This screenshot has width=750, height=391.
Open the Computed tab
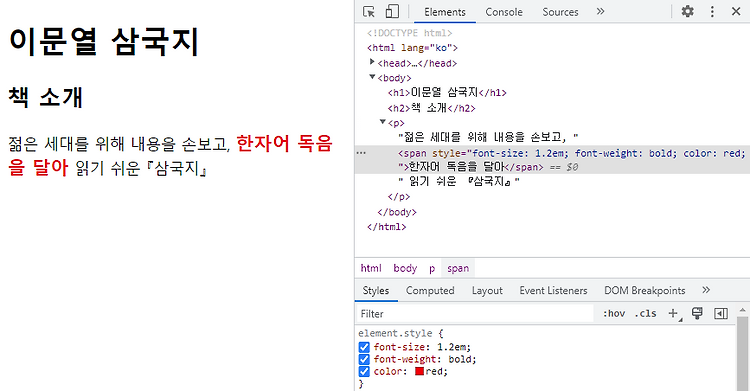point(430,290)
